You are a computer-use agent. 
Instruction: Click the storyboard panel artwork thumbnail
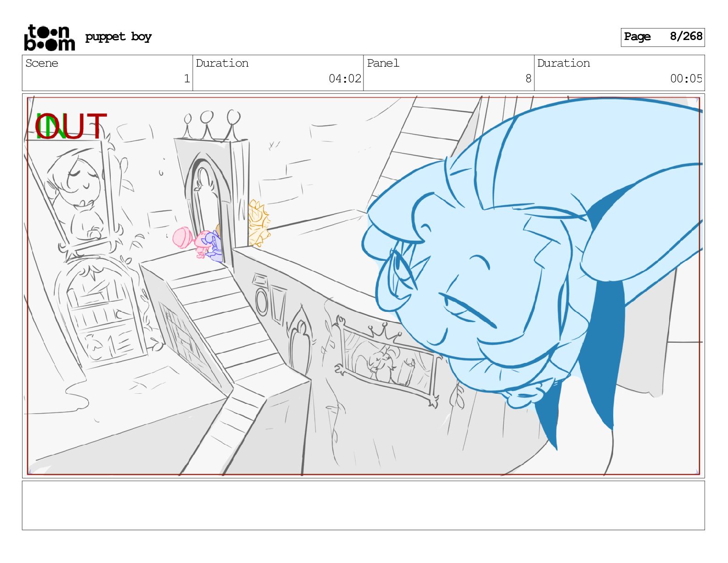(363, 286)
